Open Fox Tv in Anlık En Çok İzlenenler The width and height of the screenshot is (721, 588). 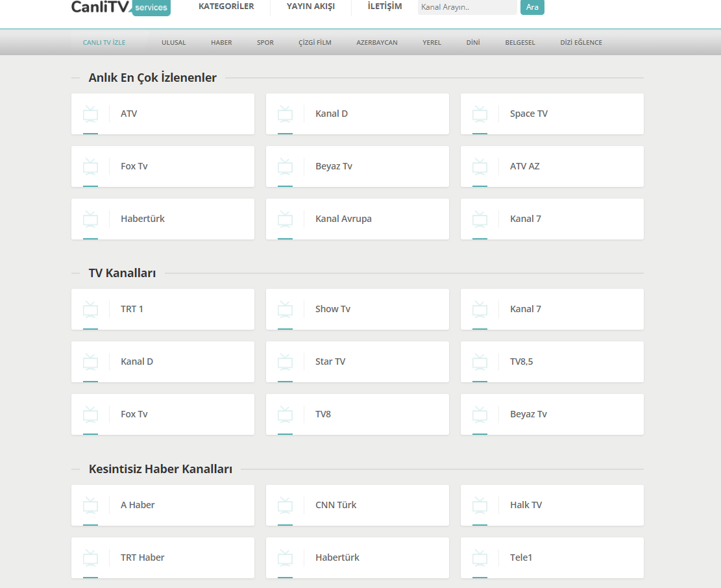pos(163,166)
